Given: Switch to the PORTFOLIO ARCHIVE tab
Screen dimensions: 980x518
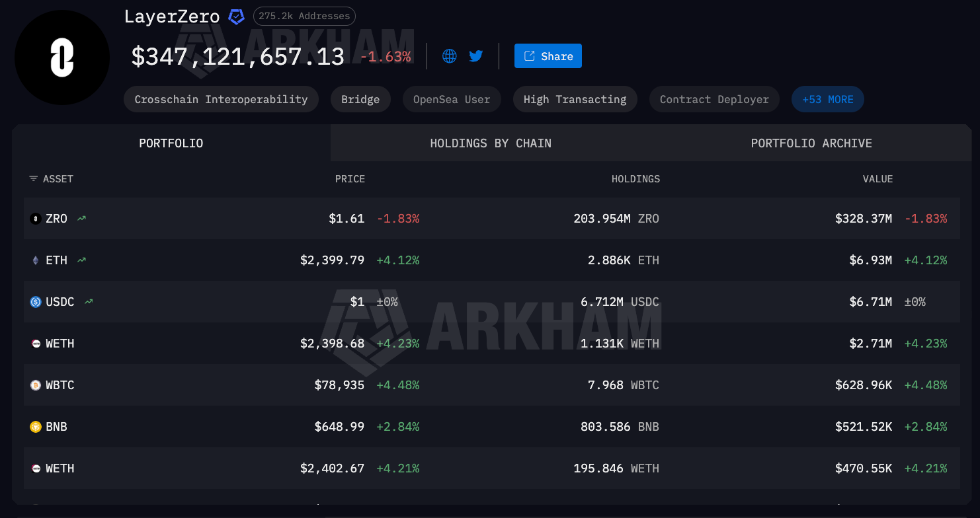Looking at the screenshot, I should tap(811, 143).
